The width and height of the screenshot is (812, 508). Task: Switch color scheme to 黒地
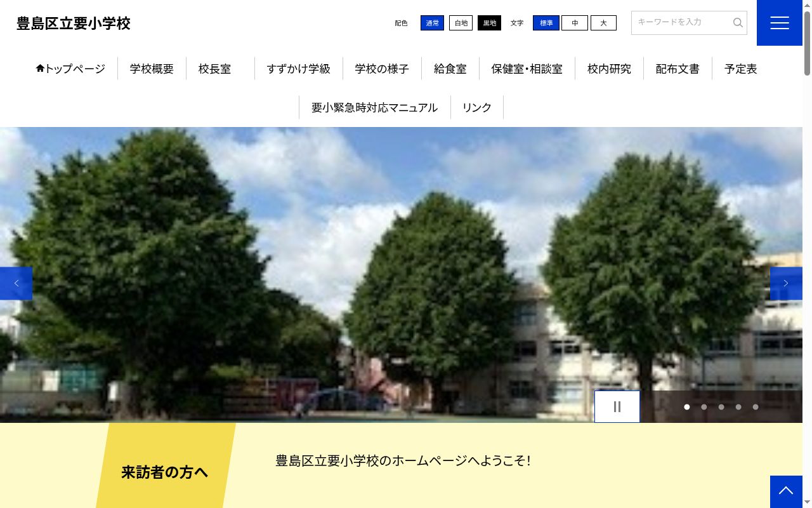click(x=489, y=23)
